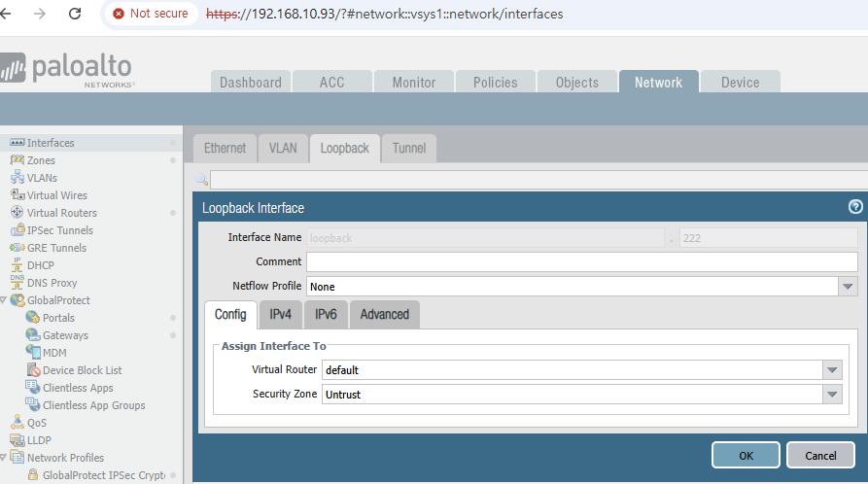
Task: Select Interfaces in the left tree
Action: 51,143
